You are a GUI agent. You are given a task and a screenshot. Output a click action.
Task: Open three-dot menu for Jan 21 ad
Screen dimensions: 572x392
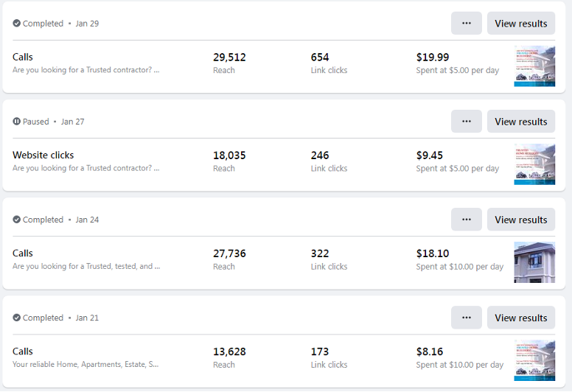click(x=466, y=318)
